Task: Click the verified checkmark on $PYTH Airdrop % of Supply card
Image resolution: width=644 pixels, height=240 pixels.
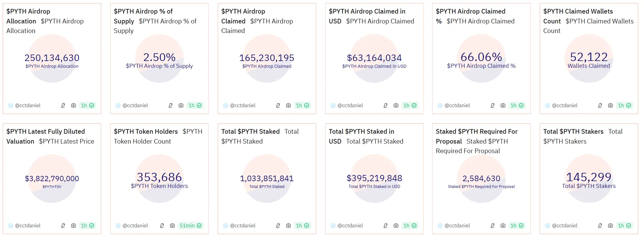Action: [199, 105]
